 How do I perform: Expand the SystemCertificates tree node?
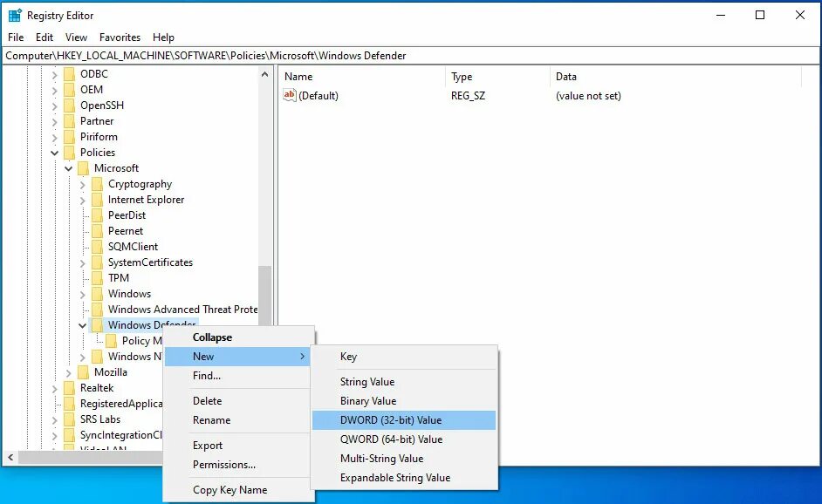[x=82, y=263]
